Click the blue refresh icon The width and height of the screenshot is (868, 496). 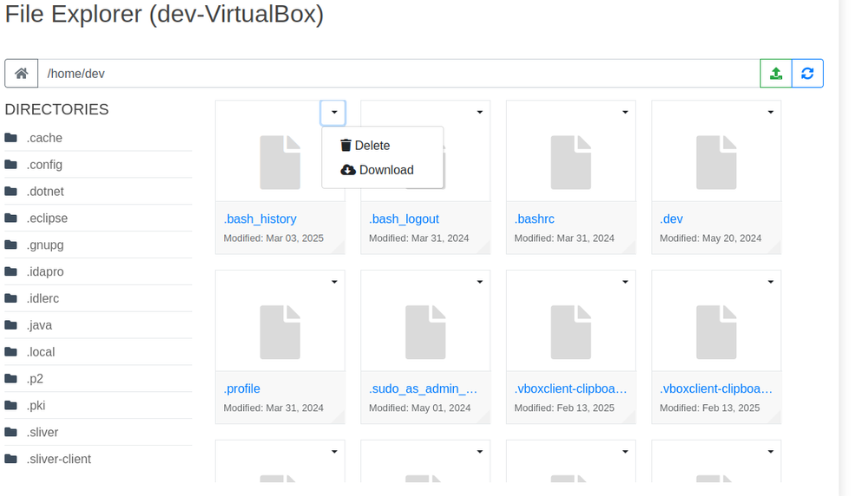click(807, 74)
